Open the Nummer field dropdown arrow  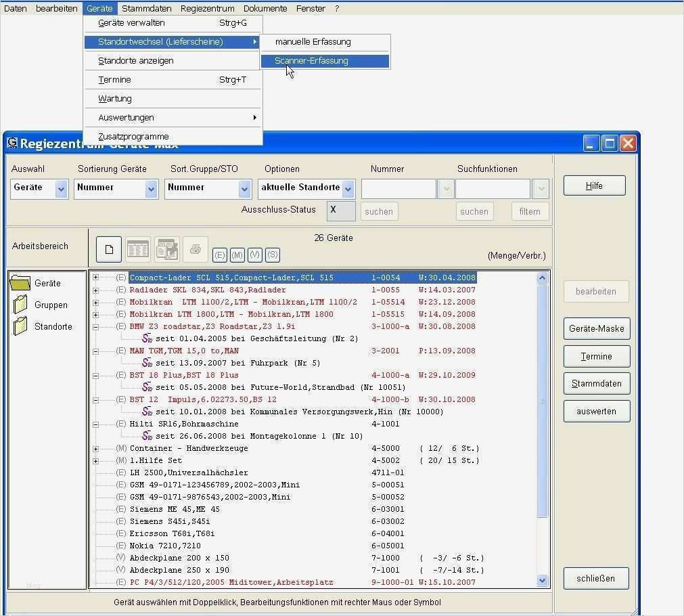(x=446, y=189)
